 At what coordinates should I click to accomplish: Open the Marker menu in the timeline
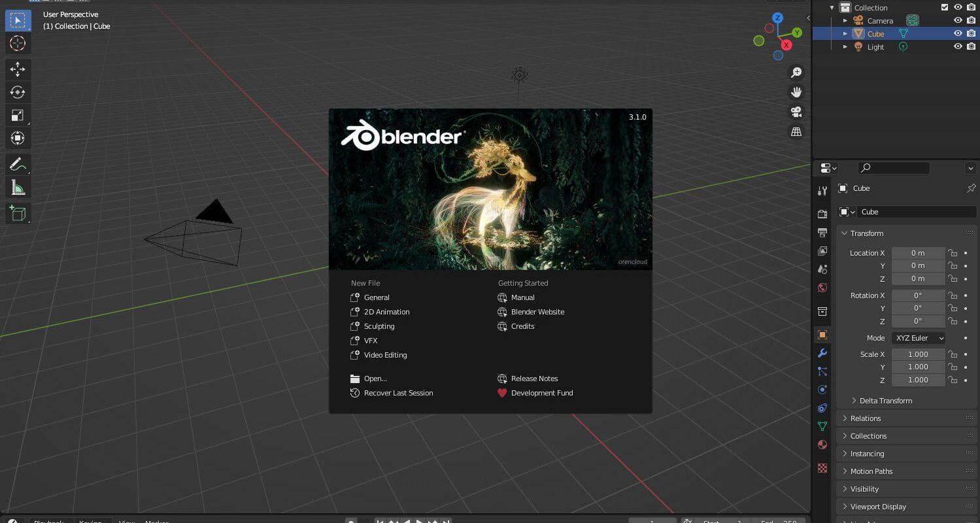click(156, 521)
